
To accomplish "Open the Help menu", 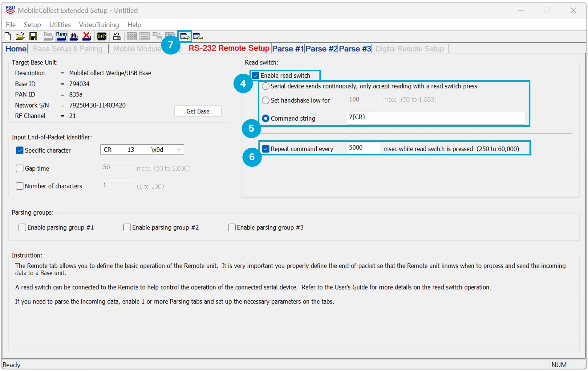I will point(134,25).
